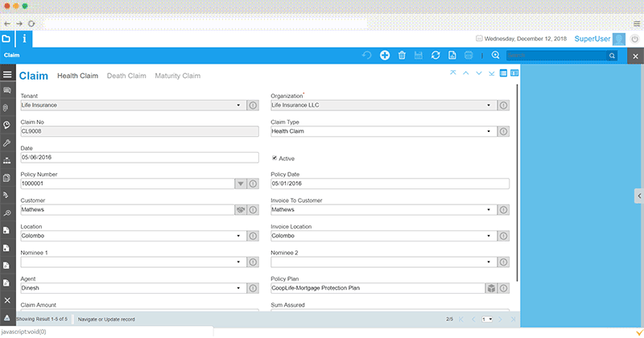Click the package icon beside Policy Plan

[x=489, y=288]
